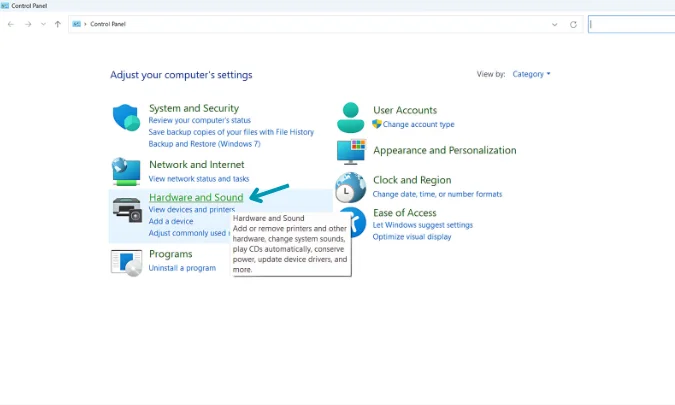Click the Control Panel title bar icon
This screenshot has height=405, width=675.
pos(5,6)
